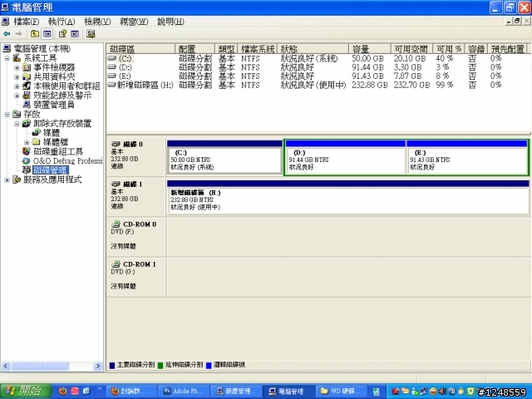The height and width of the screenshot is (399, 532).
Task: Go up one level with the folder icon
Action: click(x=35, y=33)
